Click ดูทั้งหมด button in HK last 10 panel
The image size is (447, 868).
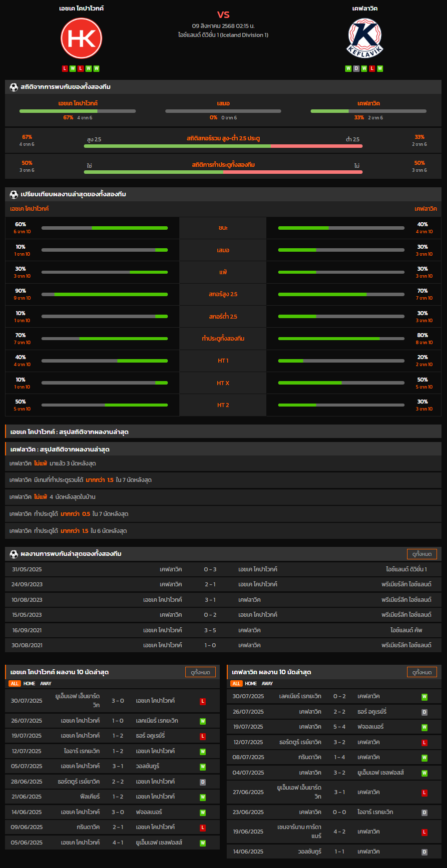click(x=201, y=672)
